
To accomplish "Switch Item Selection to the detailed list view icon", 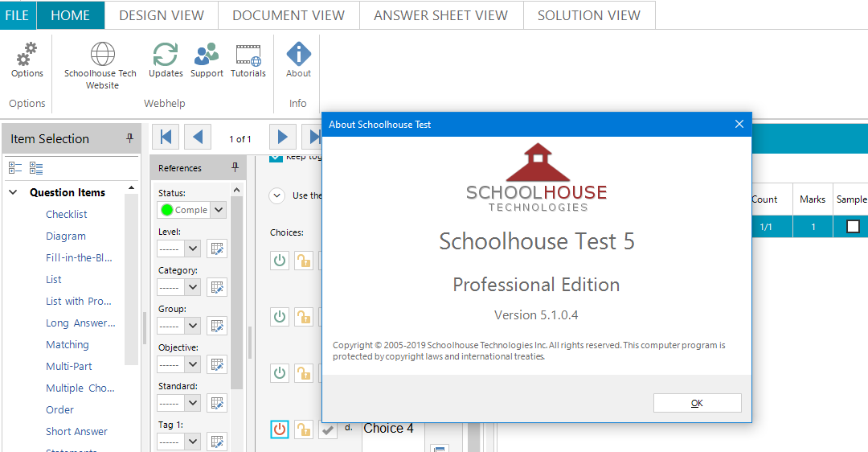I will pyautogui.click(x=36, y=168).
